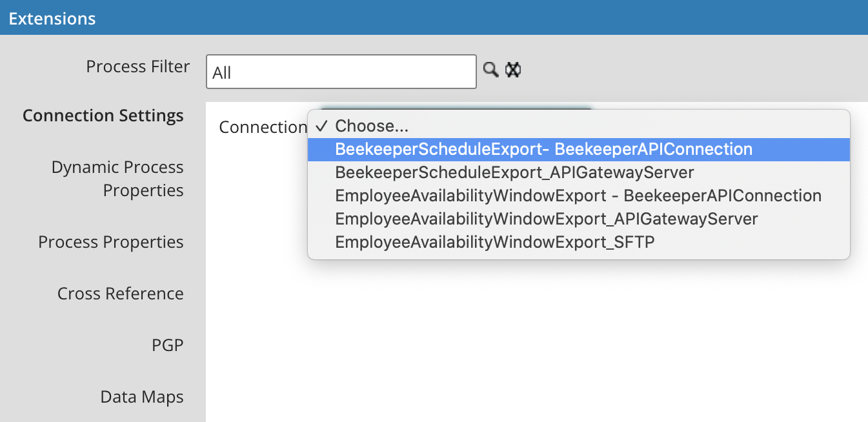Screen dimensions: 868x422
Task: Click the magnifying glass search icon
Action: pyautogui.click(x=491, y=70)
